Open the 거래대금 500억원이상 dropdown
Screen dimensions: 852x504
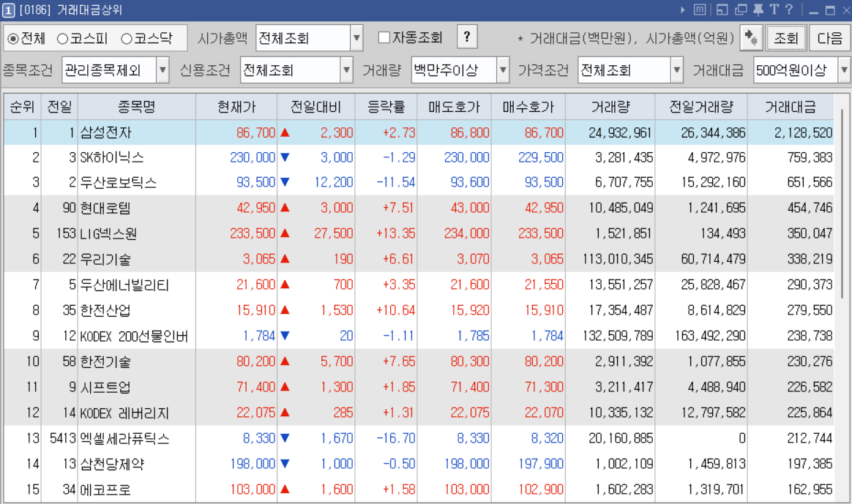[x=801, y=70]
